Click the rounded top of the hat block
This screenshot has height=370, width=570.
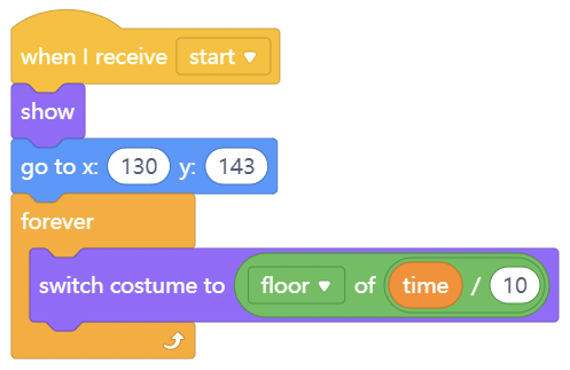(x=66, y=20)
